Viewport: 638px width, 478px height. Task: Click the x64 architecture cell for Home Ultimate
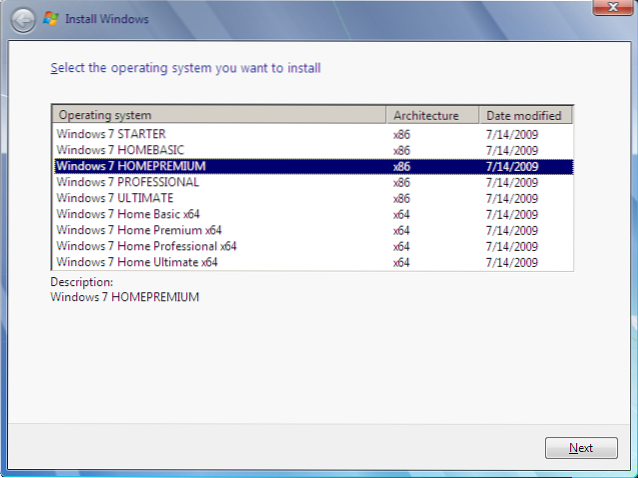click(402, 262)
